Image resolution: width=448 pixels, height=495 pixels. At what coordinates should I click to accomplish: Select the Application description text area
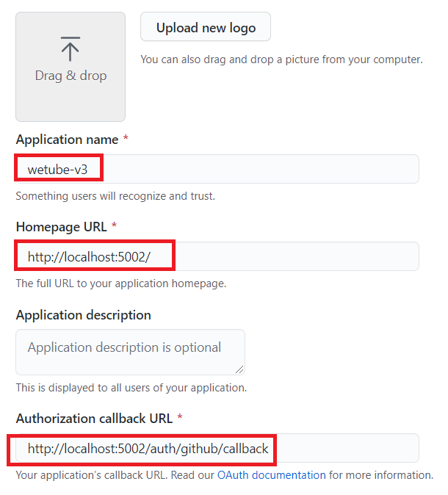[x=131, y=353]
